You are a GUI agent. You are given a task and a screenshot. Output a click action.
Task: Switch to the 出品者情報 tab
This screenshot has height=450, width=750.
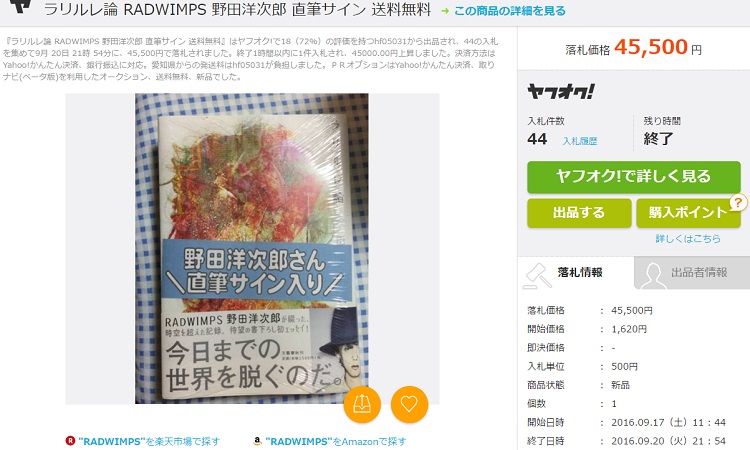(x=692, y=273)
